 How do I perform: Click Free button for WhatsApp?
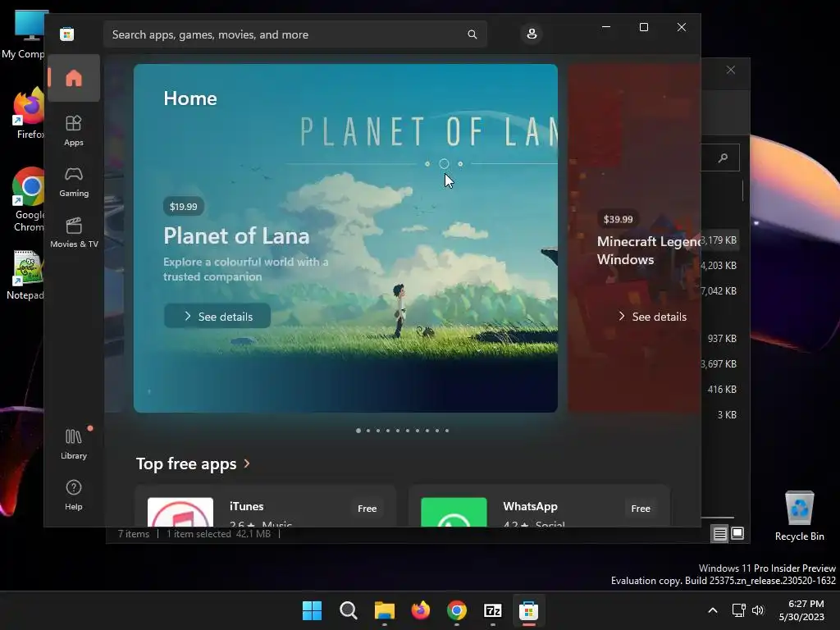point(640,509)
